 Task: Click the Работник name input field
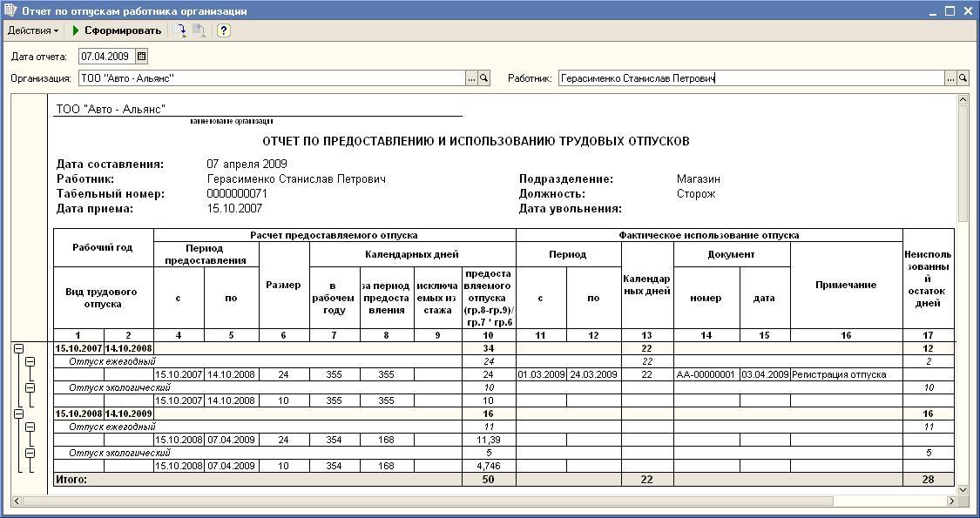749,78
